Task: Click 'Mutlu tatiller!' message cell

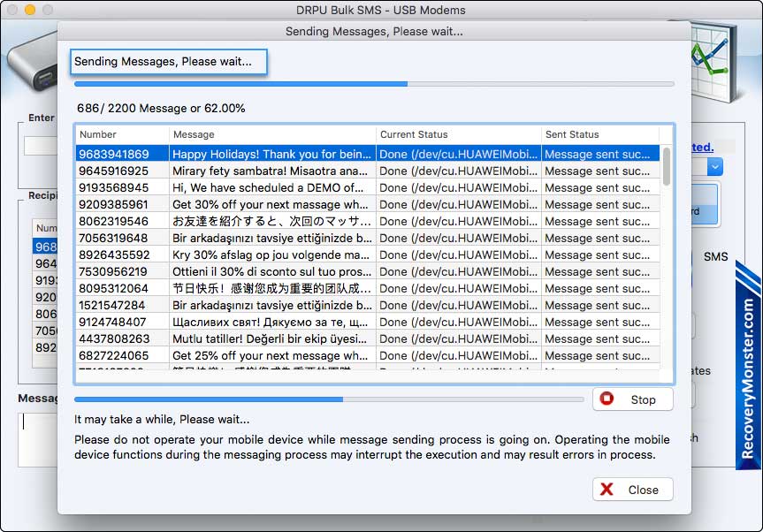Action: click(x=272, y=339)
